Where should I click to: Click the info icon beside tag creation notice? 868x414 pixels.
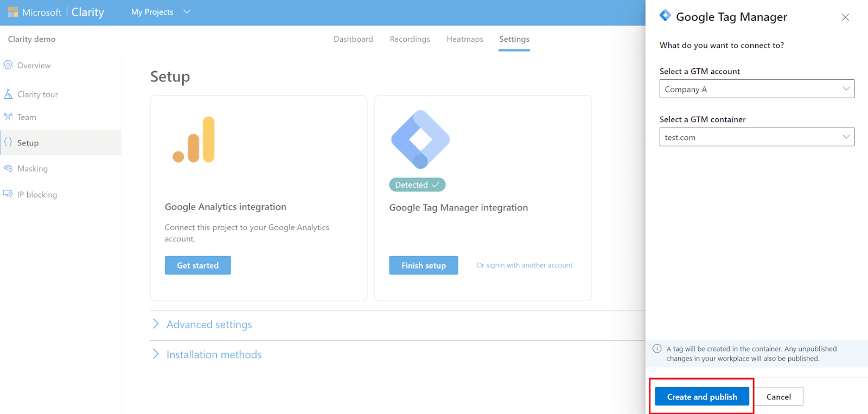point(657,349)
